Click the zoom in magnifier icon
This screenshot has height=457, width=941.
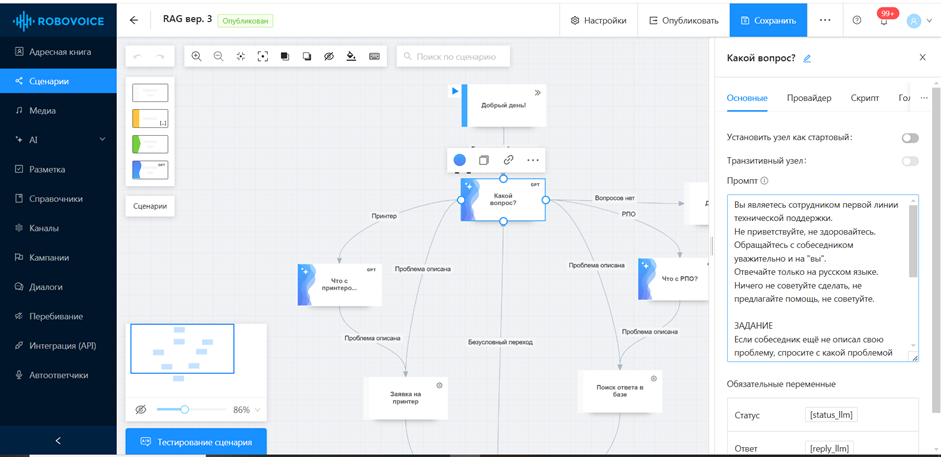(196, 57)
